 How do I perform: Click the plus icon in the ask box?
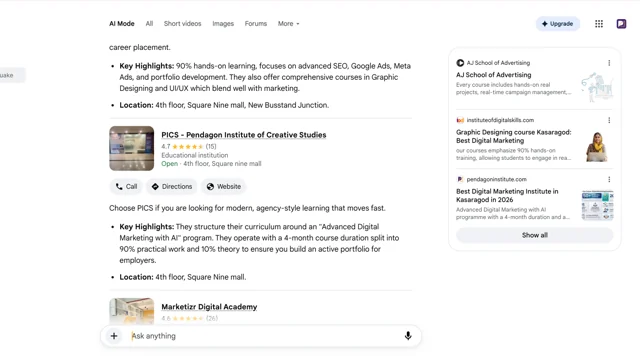[114, 336]
